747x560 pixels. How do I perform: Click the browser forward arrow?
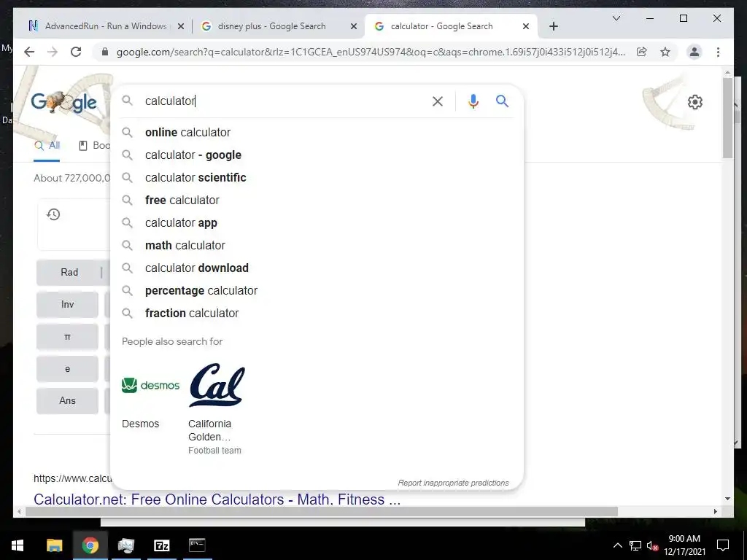click(x=53, y=52)
